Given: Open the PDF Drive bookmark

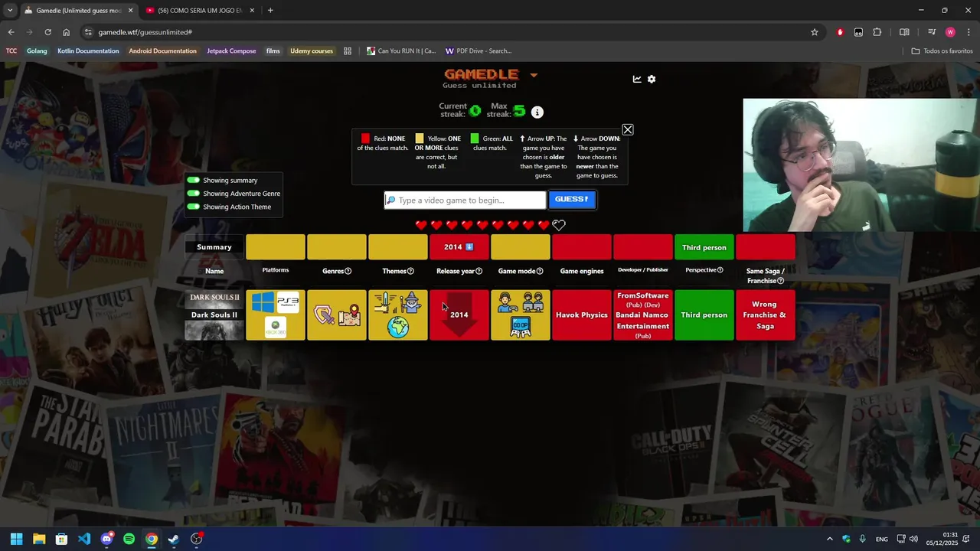Looking at the screenshot, I should (x=479, y=51).
